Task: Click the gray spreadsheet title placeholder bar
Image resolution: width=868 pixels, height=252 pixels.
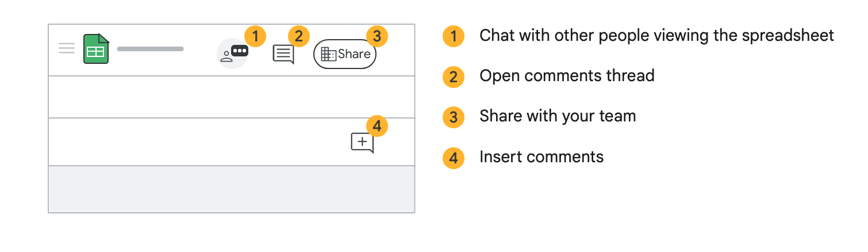Action: click(x=150, y=49)
